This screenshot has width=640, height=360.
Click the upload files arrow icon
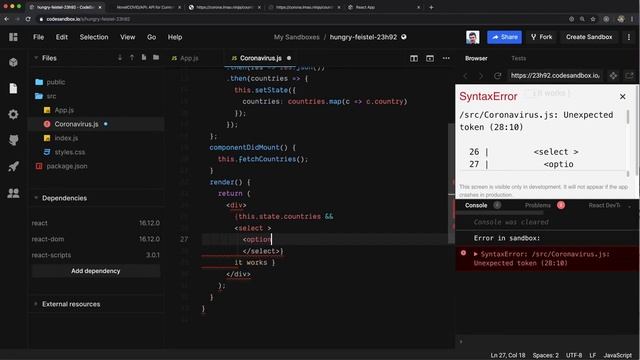pos(132,58)
